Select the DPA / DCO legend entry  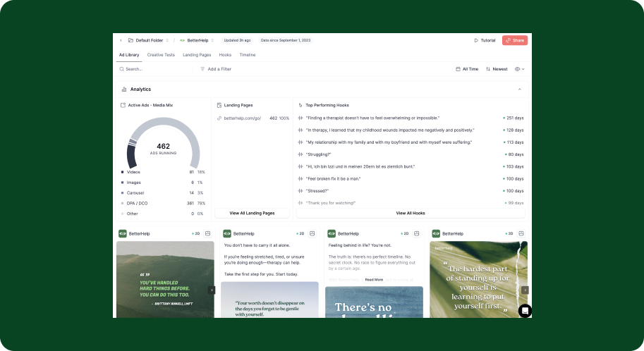pyautogui.click(x=163, y=203)
